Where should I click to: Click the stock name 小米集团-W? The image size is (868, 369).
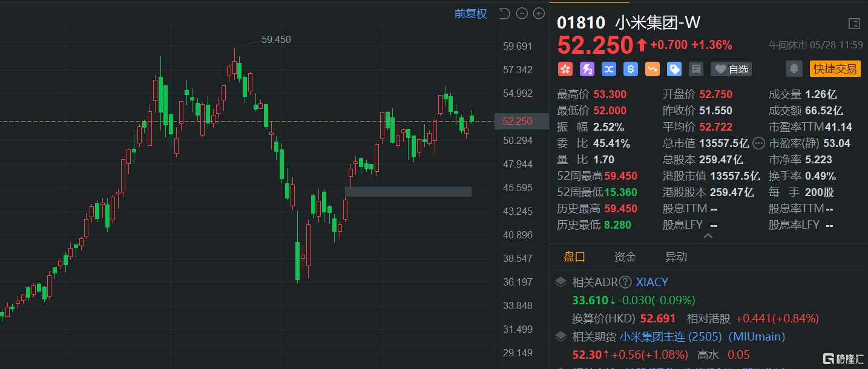click(658, 23)
